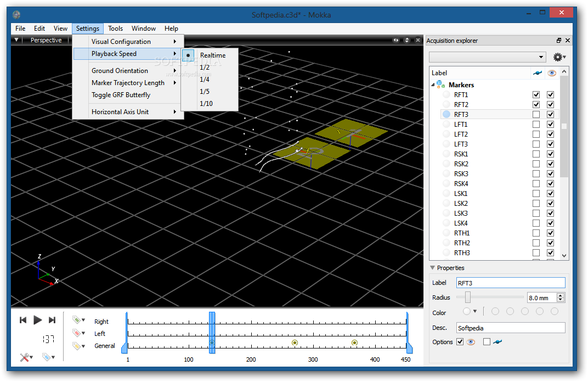Click Mokka application icon in title bar
588x382 pixels.
pyautogui.click(x=16, y=15)
